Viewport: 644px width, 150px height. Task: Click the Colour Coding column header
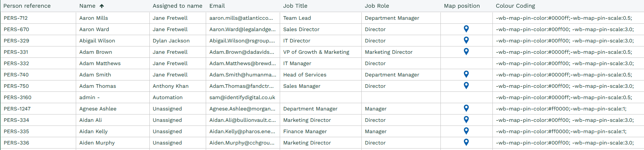515,6
